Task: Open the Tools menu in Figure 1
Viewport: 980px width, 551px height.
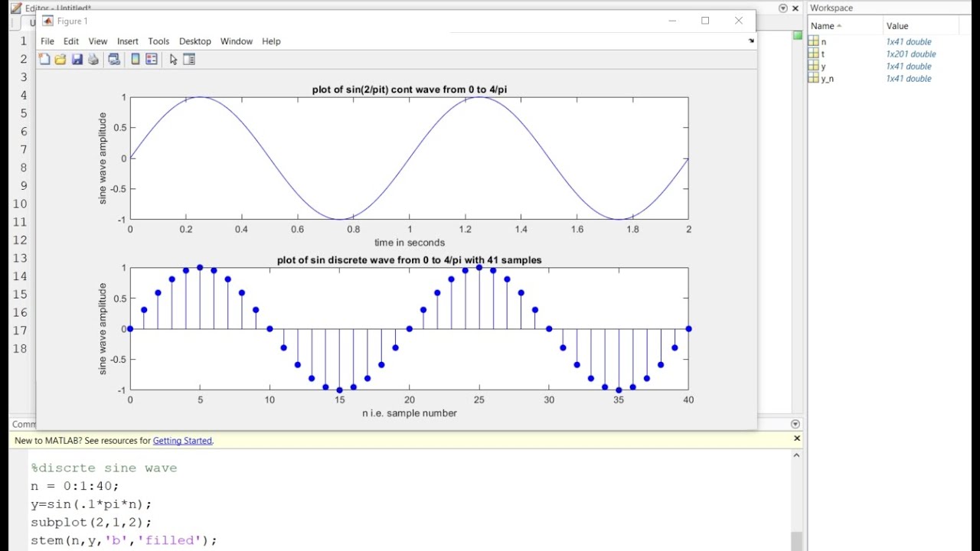Action: [x=158, y=41]
